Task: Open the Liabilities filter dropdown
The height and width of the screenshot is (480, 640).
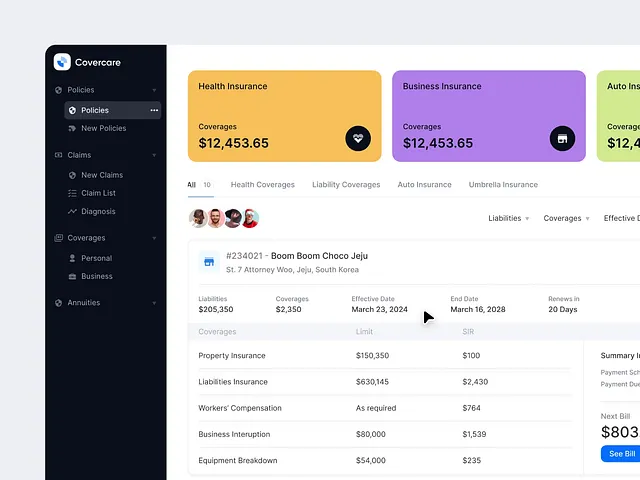Action: (509, 218)
